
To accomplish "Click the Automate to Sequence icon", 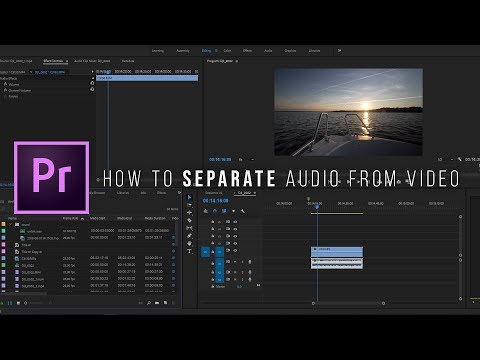I will [140, 303].
